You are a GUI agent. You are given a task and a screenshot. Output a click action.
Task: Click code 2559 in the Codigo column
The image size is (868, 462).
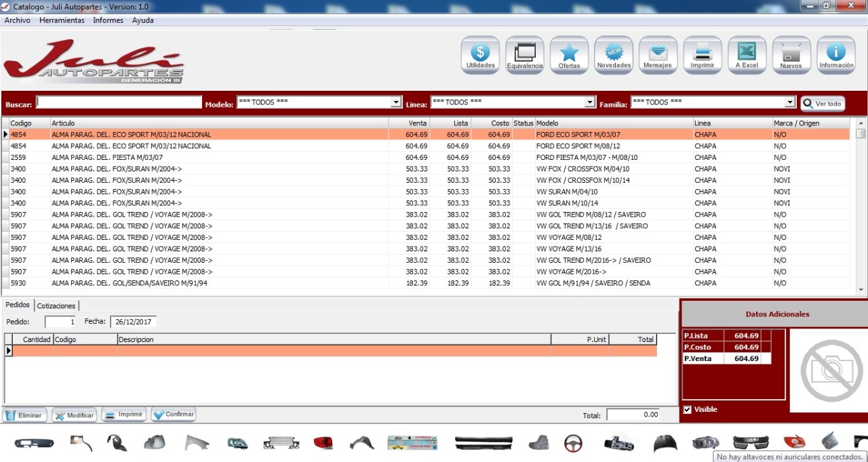pos(18,158)
